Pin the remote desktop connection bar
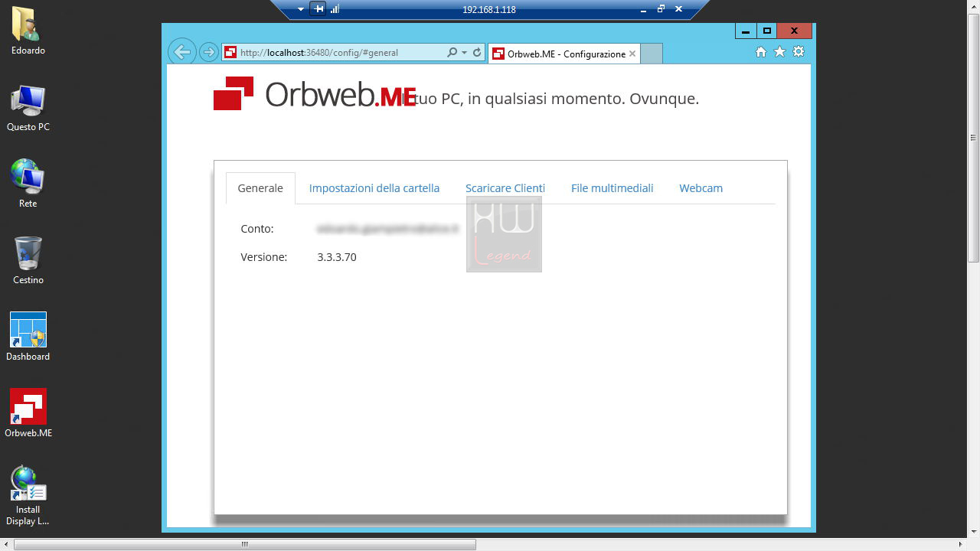 click(318, 9)
